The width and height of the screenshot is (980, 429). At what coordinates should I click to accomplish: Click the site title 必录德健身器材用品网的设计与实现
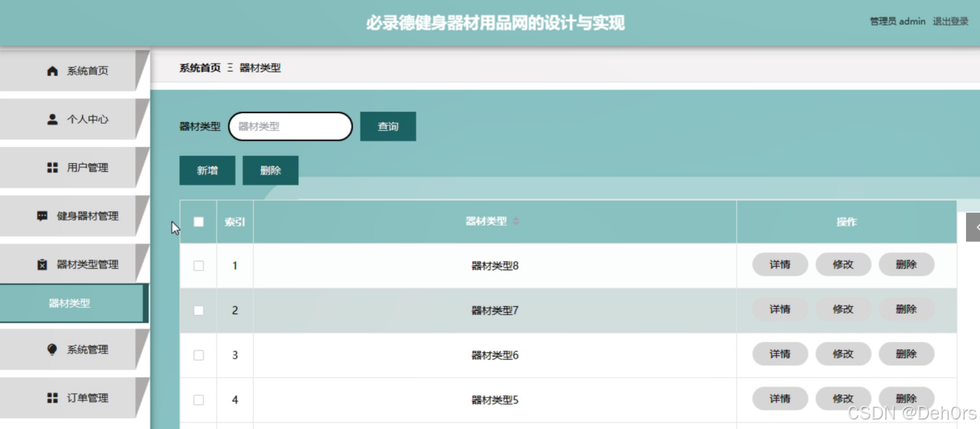[496, 23]
